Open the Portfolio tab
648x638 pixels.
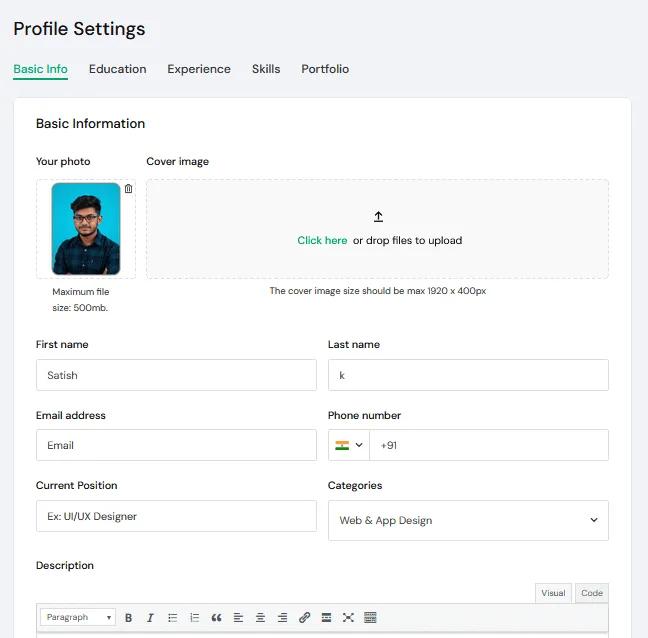[325, 69]
